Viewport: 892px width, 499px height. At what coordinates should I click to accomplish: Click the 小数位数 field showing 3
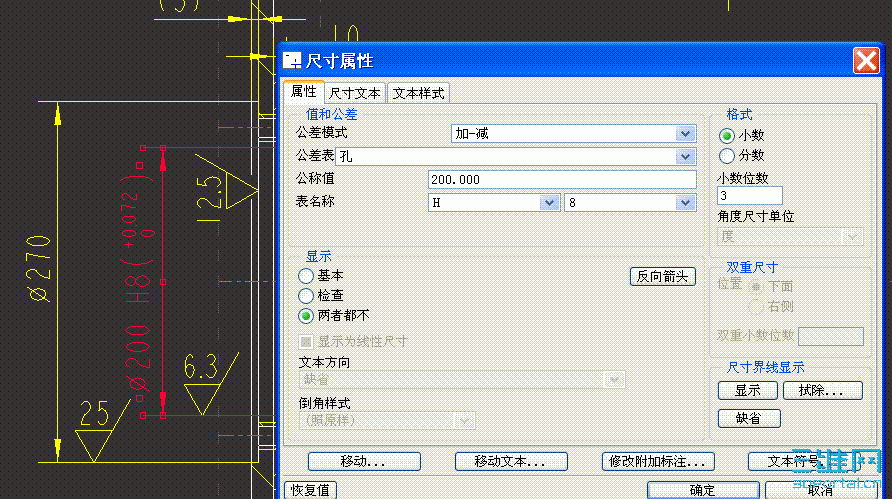point(749,196)
